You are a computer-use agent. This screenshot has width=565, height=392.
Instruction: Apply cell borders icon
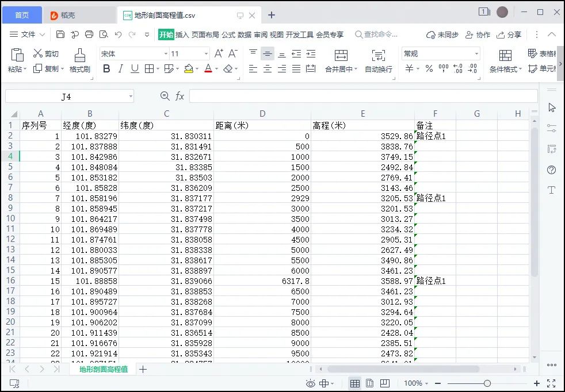pos(149,68)
